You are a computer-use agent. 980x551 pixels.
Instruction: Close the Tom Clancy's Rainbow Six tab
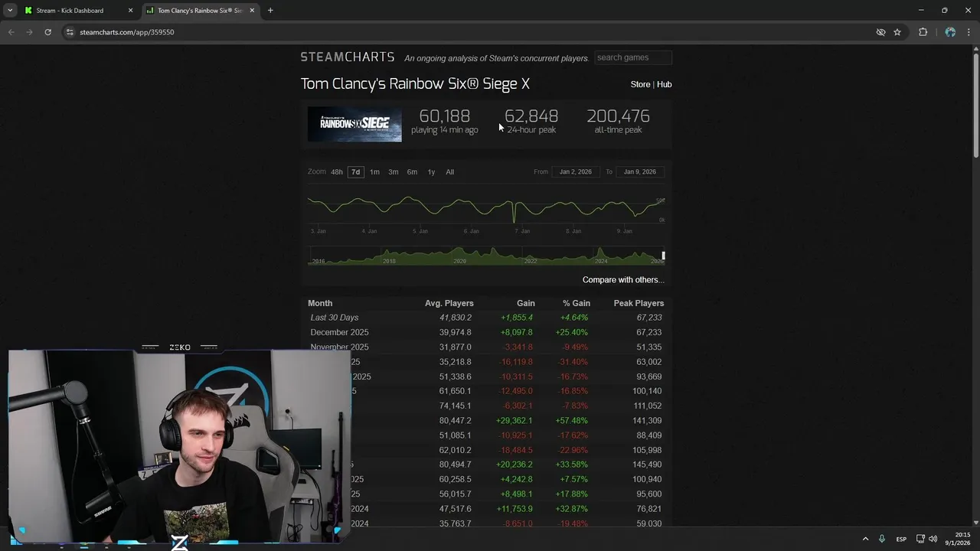coord(252,11)
